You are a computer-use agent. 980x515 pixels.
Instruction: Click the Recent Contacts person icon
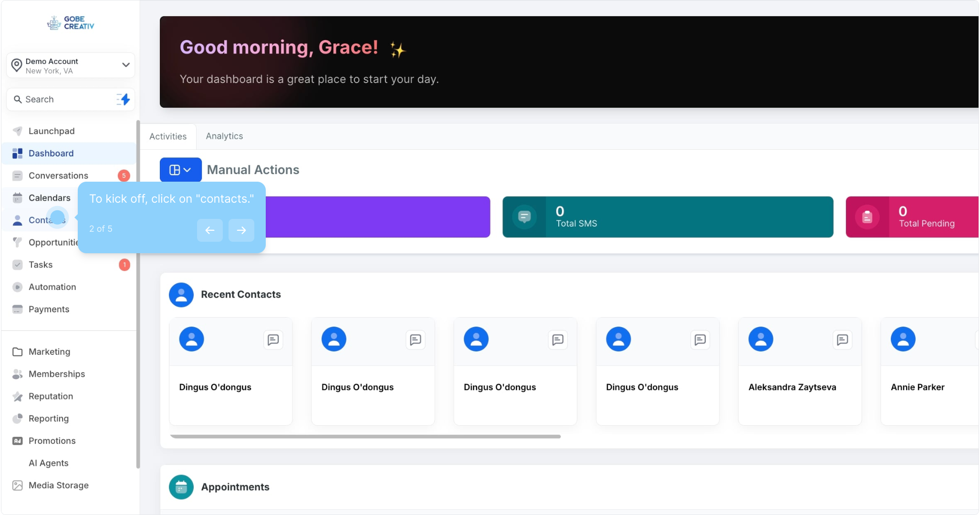pos(181,295)
